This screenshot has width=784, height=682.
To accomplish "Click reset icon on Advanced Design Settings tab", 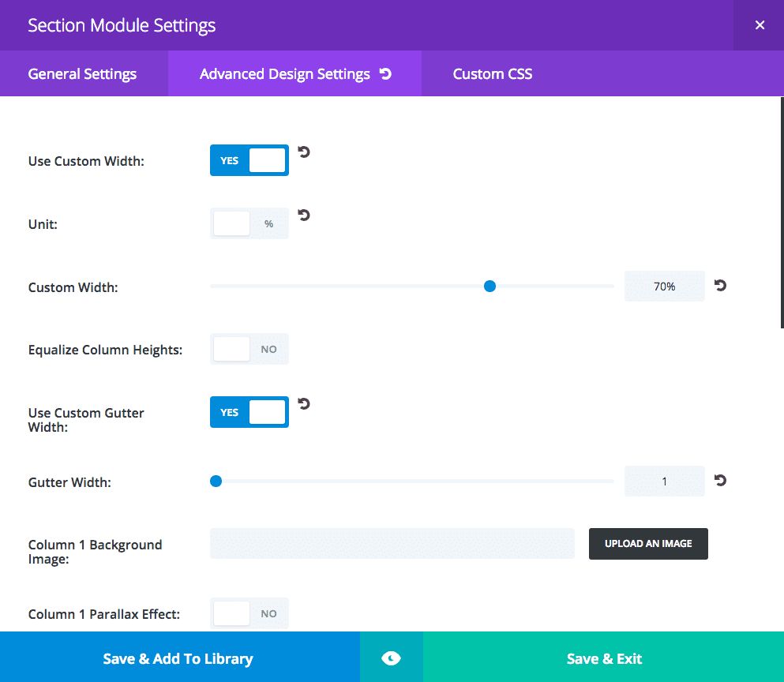I will [x=385, y=74].
